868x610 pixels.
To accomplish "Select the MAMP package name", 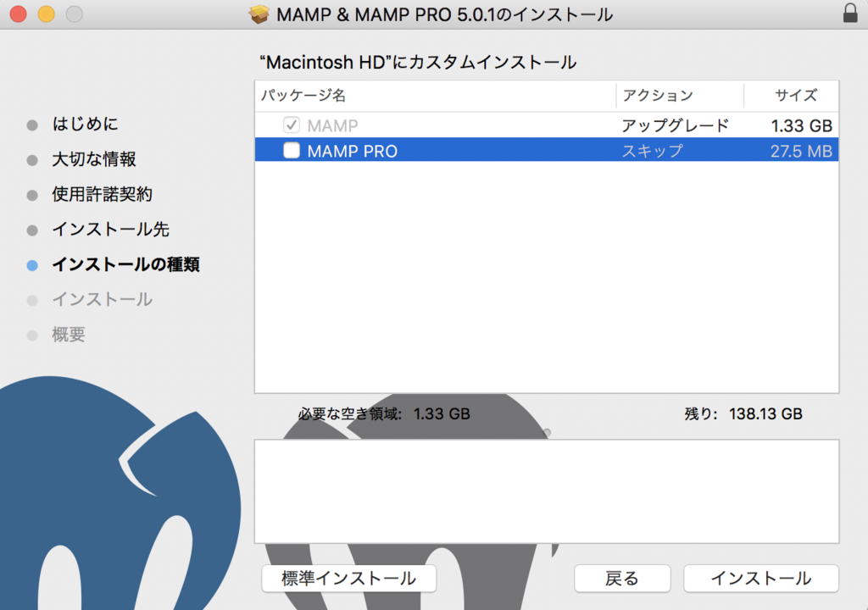I will pos(332,125).
